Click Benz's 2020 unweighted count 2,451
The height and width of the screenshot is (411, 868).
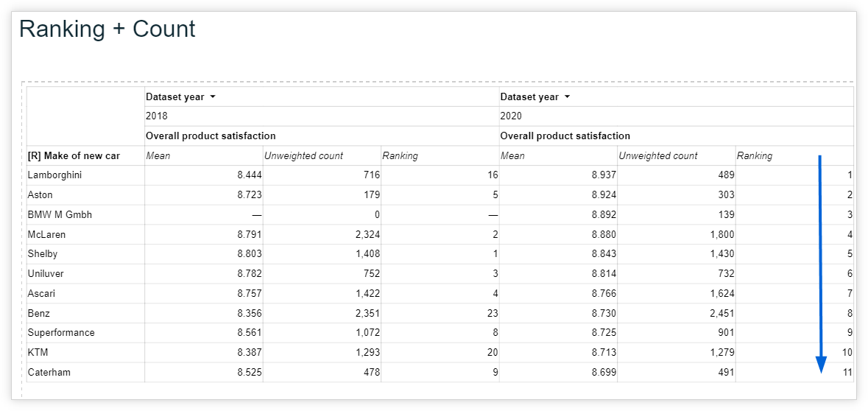point(721,313)
